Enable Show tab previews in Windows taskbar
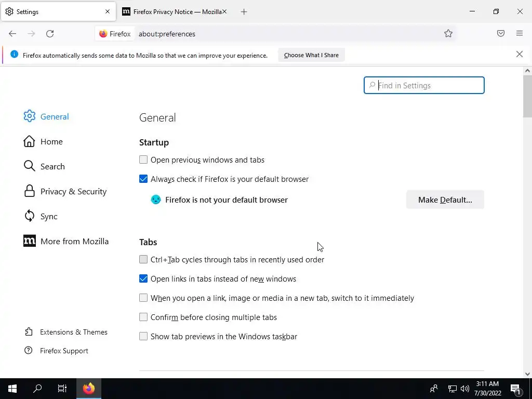 click(x=143, y=336)
